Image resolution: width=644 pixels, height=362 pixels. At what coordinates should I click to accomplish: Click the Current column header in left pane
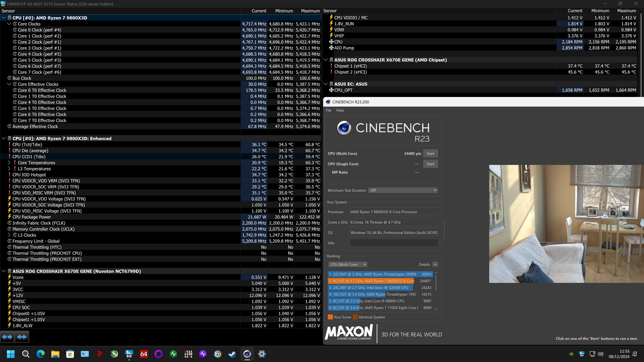[259, 11]
